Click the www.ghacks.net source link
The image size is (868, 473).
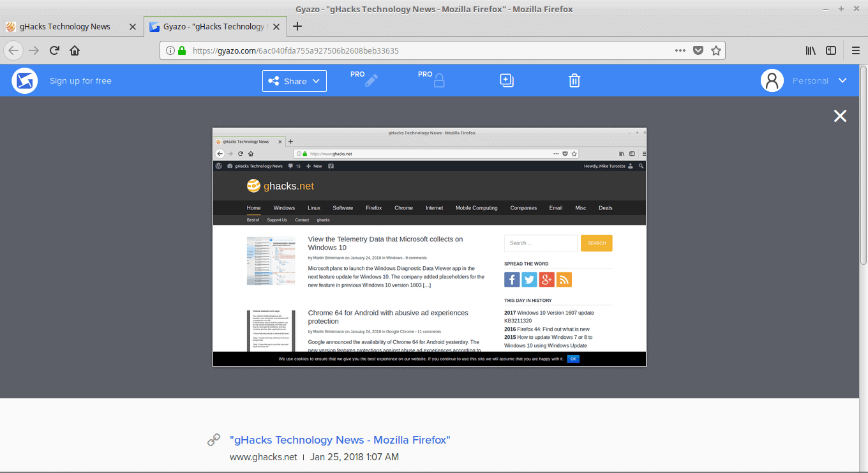point(264,457)
